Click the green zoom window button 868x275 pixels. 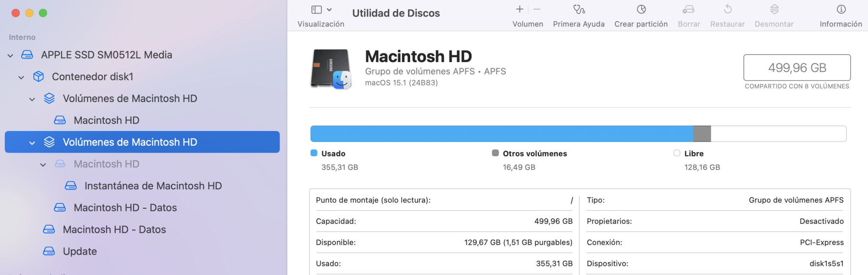[x=43, y=13]
